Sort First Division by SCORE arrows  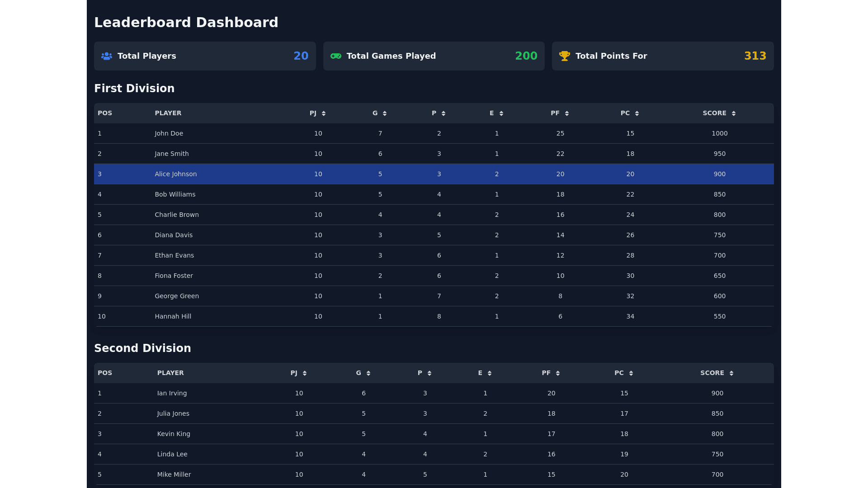(x=734, y=113)
